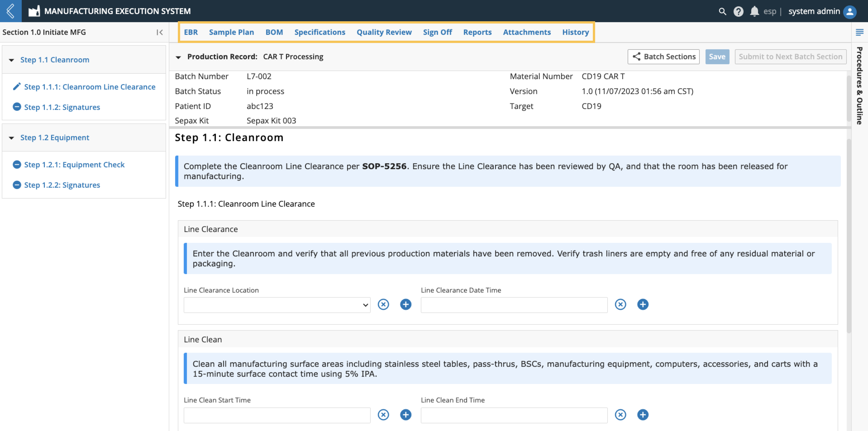Open the Specifications tab
868x431 pixels.
[320, 32]
